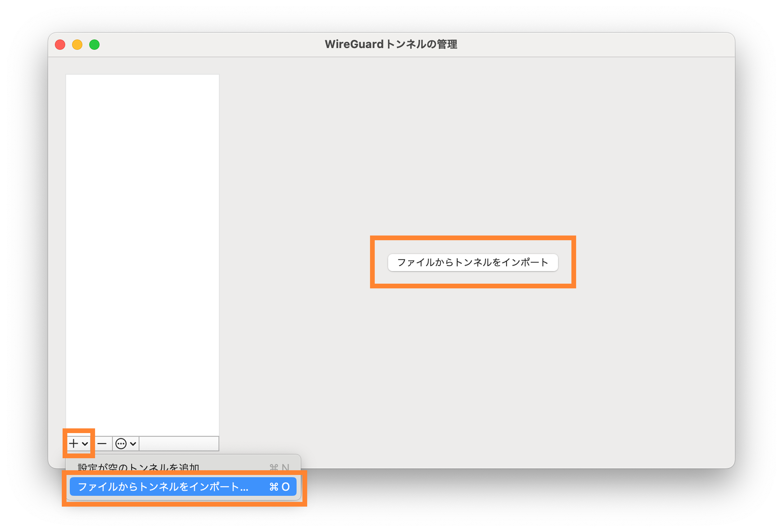Open the plus add-tunnel dropdown
The height and width of the screenshot is (532, 783).
[x=78, y=444]
